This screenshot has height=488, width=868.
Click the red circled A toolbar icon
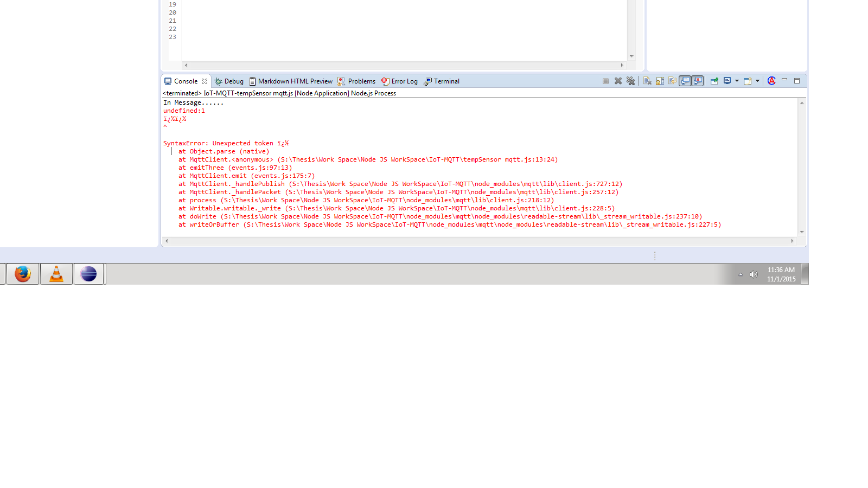pyautogui.click(x=771, y=81)
